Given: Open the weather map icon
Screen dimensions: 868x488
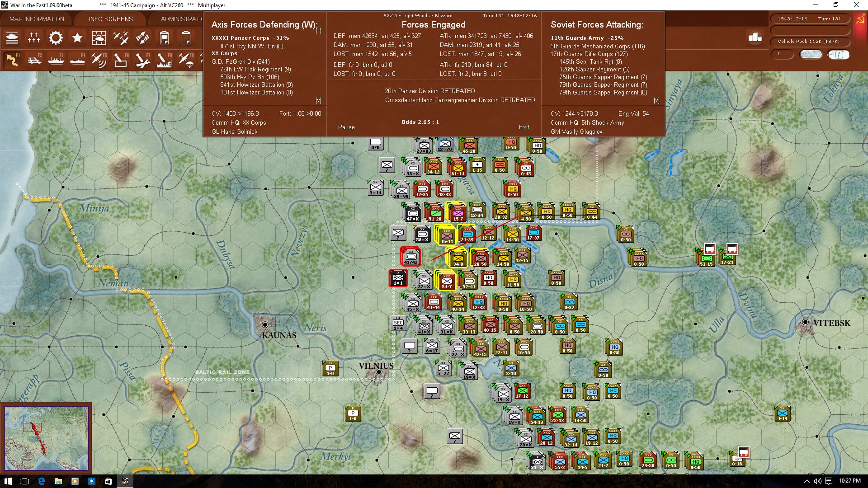Looking at the screenshot, I should coord(99,38).
